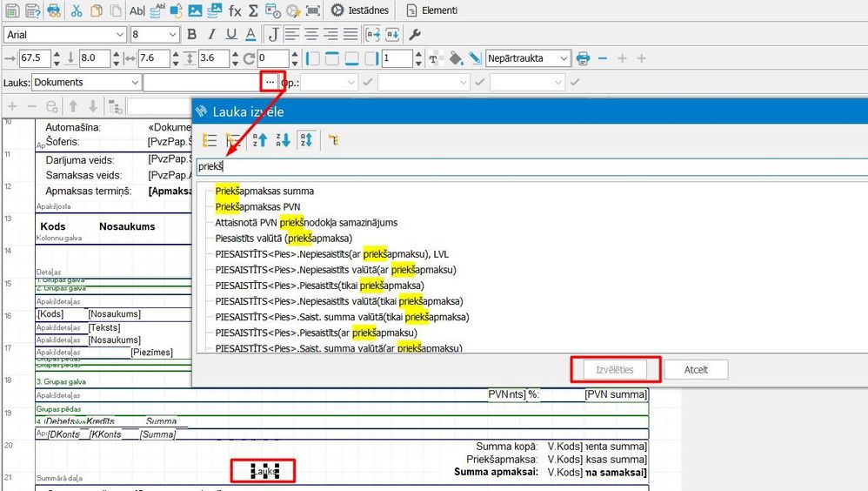
Task: Click the tree list view icon
Action: pyautogui.click(x=210, y=140)
